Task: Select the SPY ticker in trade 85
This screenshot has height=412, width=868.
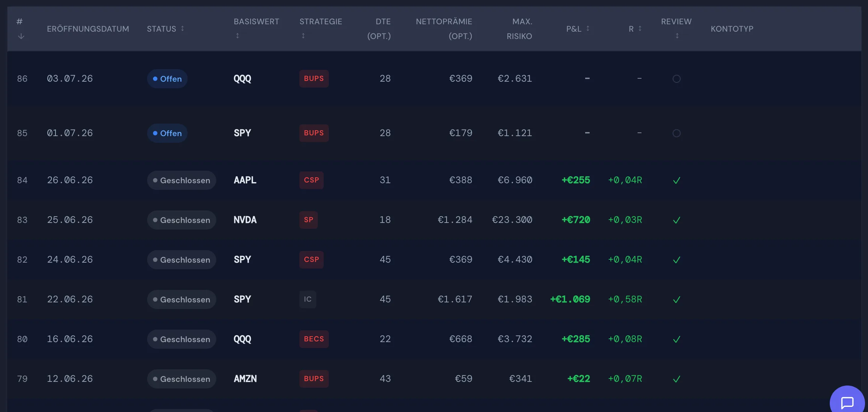Action: [242, 133]
